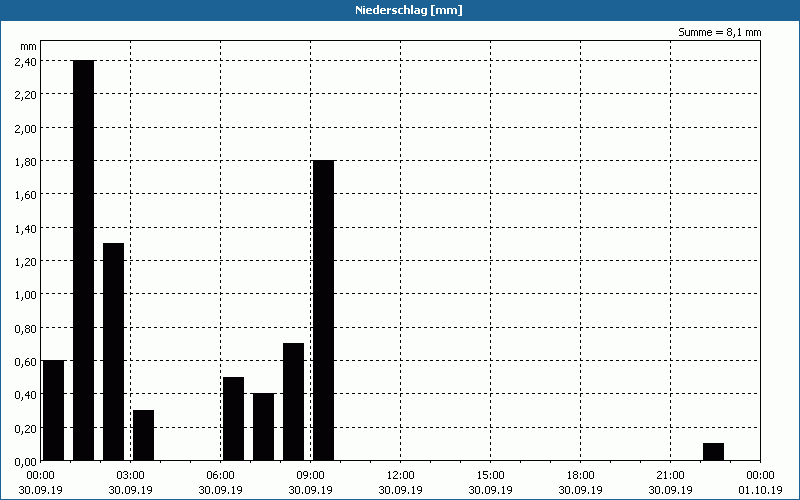Screen dimensions: 800x500
Task: Click the 12:00 time label
Action: point(401,476)
